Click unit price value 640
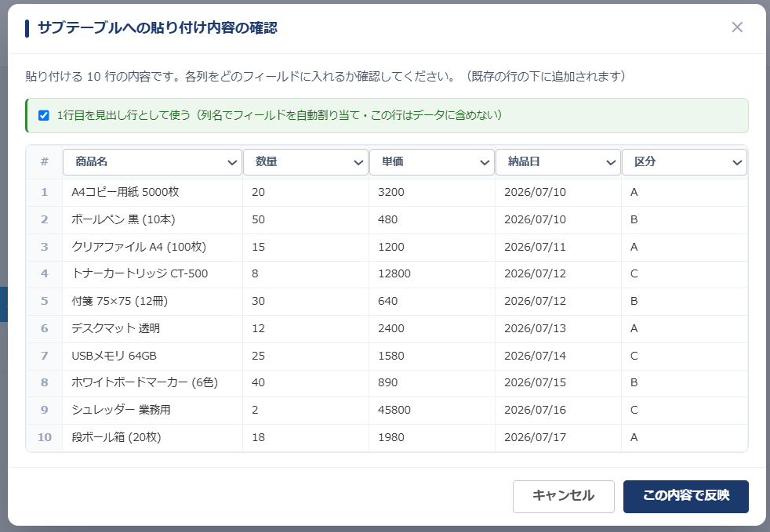Screen dimensions: 770x532 click(388, 302)
